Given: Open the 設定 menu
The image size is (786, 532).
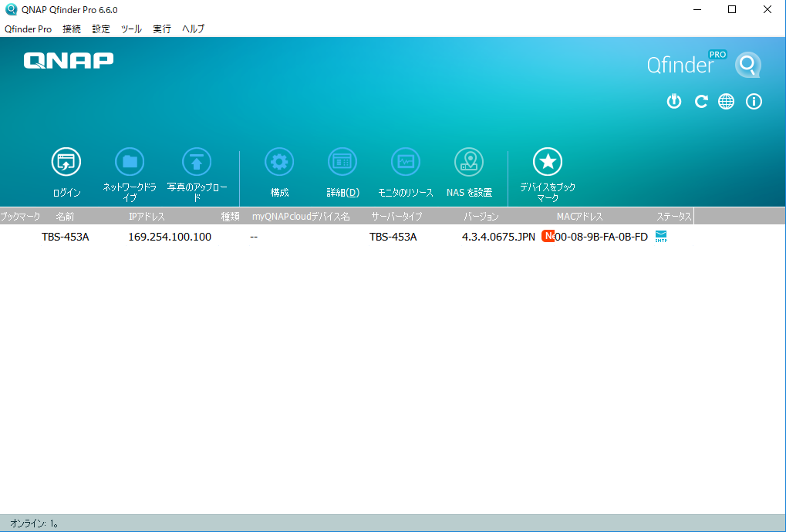Looking at the screenshot, I should (x=101, y=29).
